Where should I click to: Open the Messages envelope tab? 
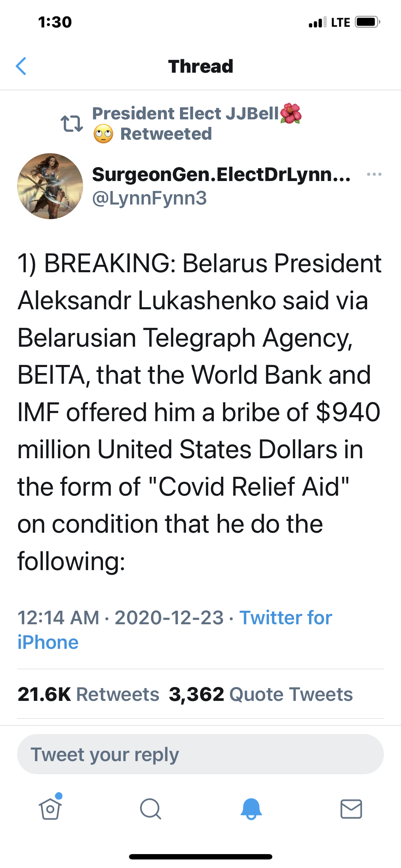coord(351,809)
